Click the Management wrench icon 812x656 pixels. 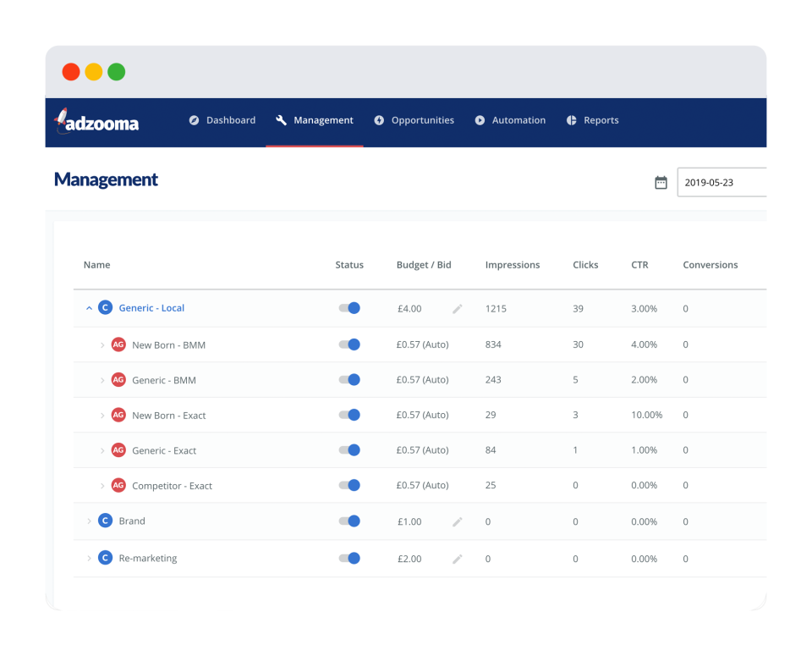[x=281, y=120]
